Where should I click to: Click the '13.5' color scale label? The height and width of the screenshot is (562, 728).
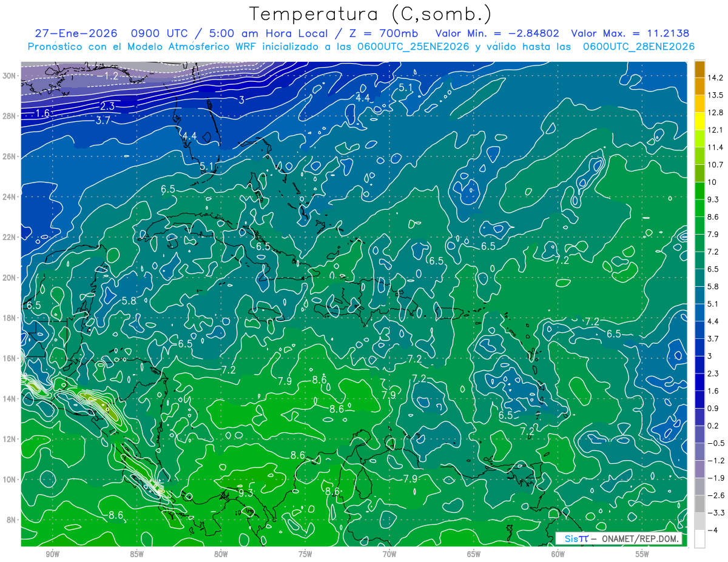pos(715,95)
